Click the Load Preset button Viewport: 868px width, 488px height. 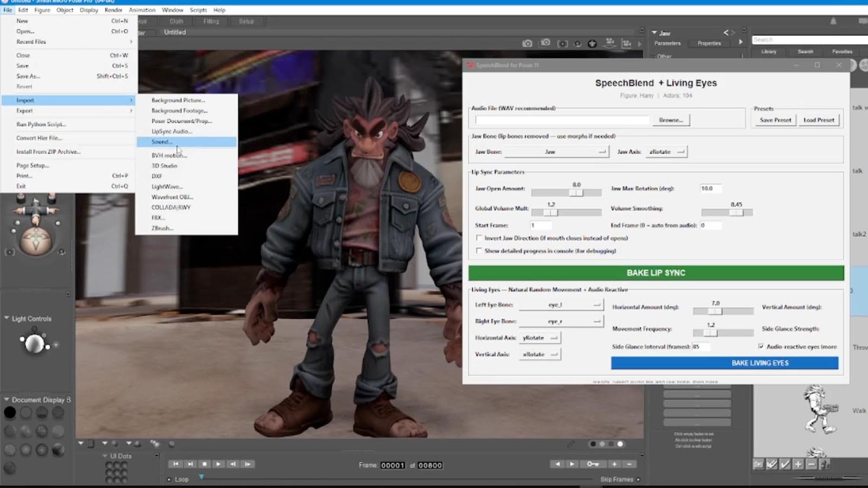point(819,120)
